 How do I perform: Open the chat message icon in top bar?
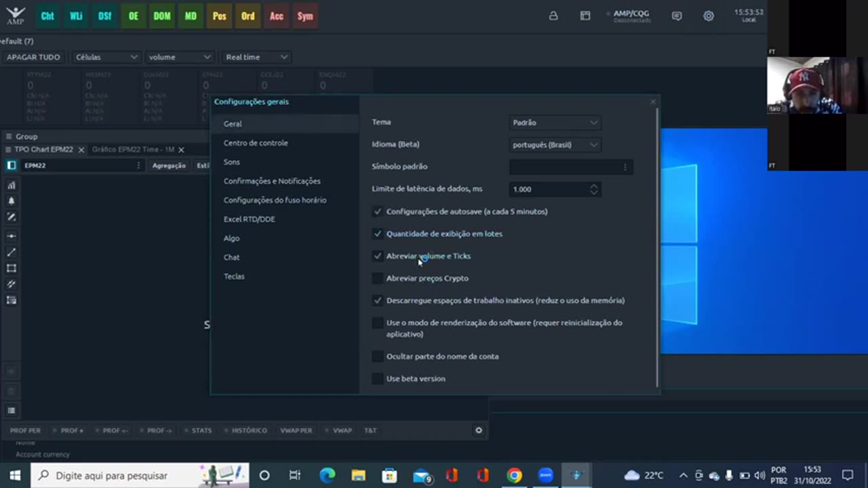coord(677,16)
